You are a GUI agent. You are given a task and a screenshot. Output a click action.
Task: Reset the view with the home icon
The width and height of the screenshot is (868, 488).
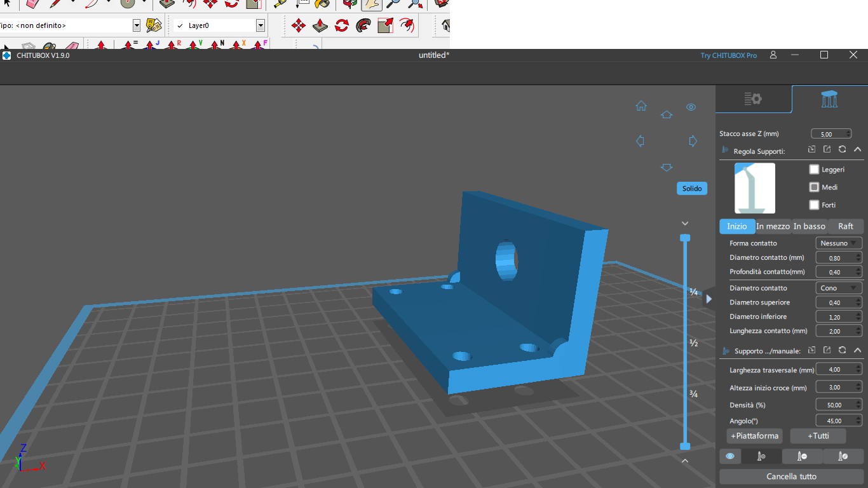[641, 106]
